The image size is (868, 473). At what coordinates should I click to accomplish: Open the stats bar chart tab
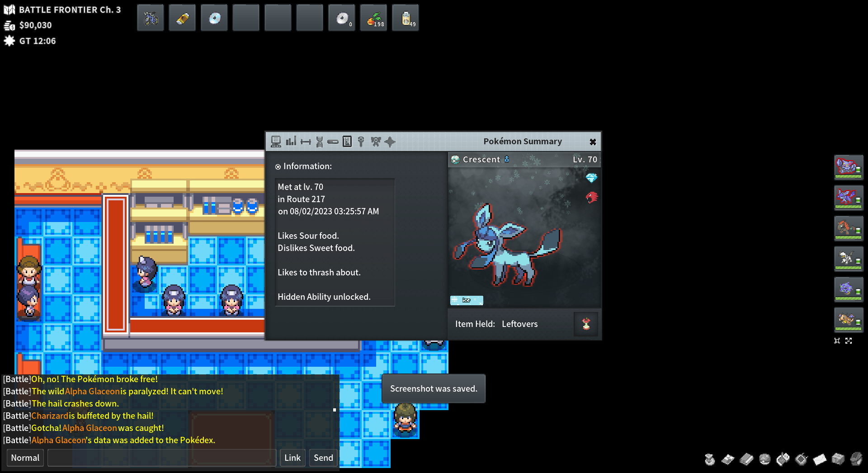point(291,142)
